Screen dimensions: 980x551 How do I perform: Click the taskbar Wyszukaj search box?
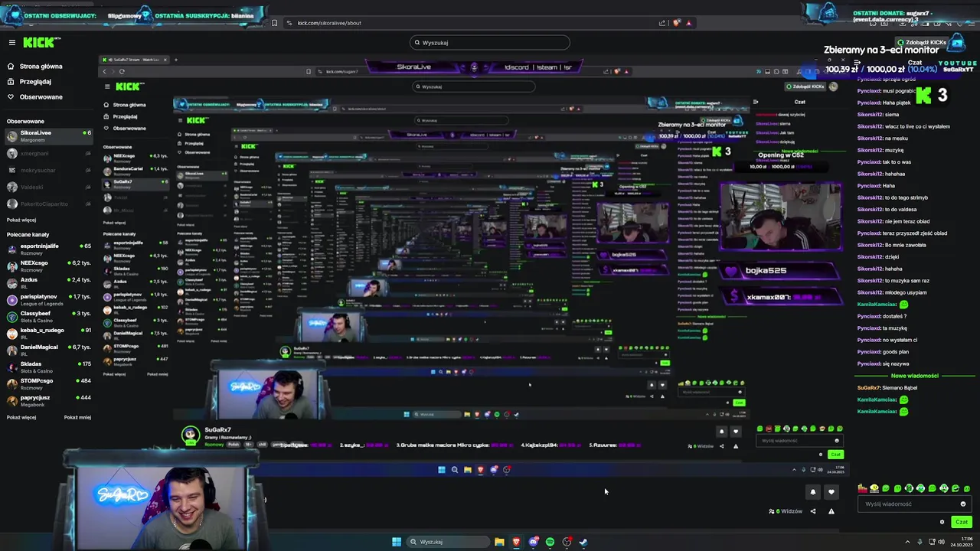pyautogui.click(x=448, y=542)
